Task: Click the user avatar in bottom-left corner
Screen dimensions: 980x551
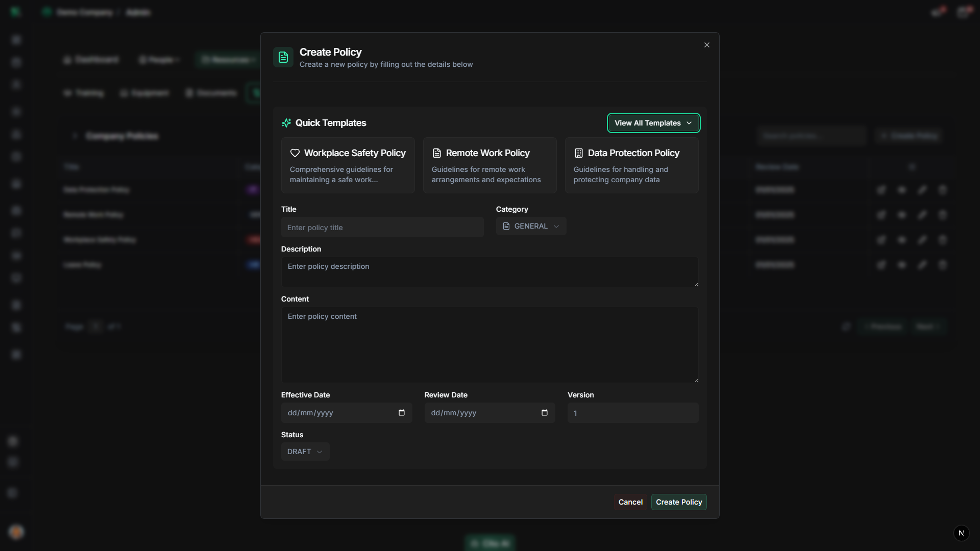Action: click(16, 532)
